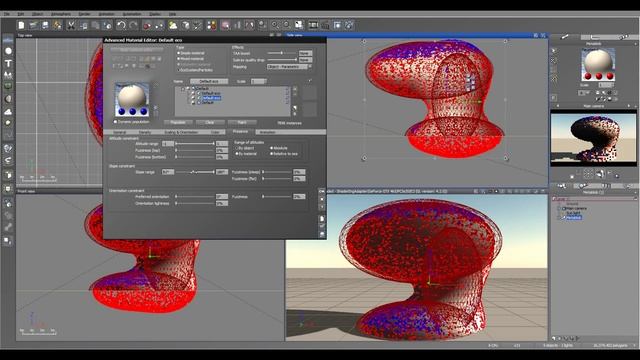
Task: Click the Save toolbar icon
Action: click(x=45, y=25)
